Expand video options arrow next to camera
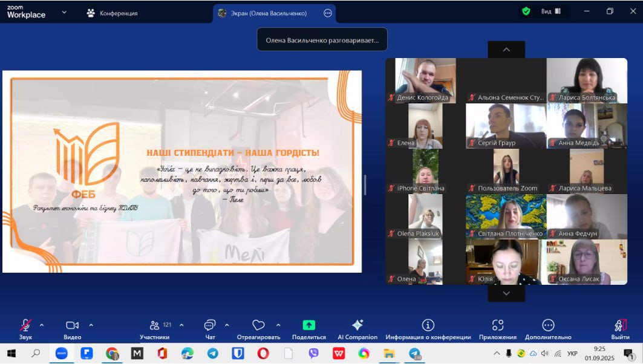 click(91, 325)
